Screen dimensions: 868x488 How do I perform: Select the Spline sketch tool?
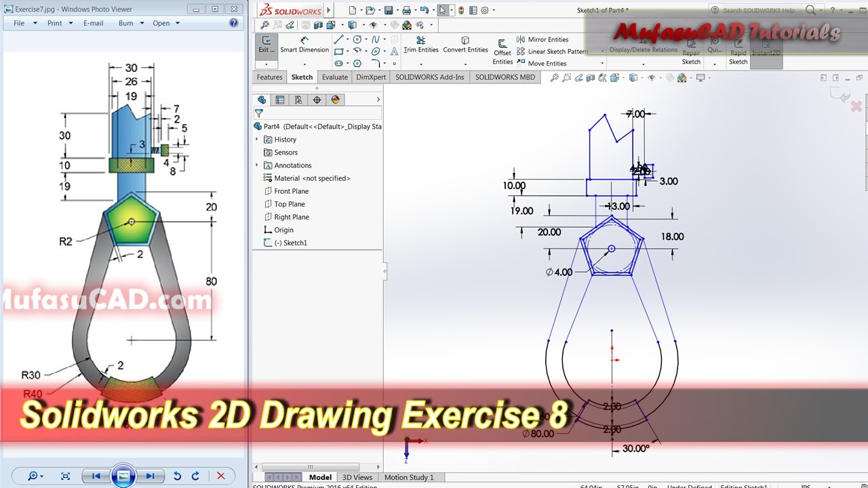pyautogui.click(x=375, y=39)
